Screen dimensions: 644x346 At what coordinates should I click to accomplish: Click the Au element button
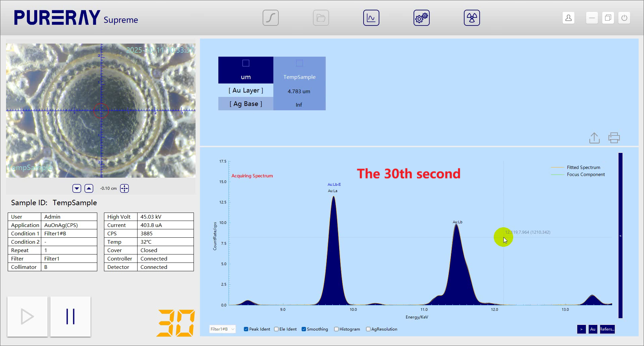coord(593,329)
